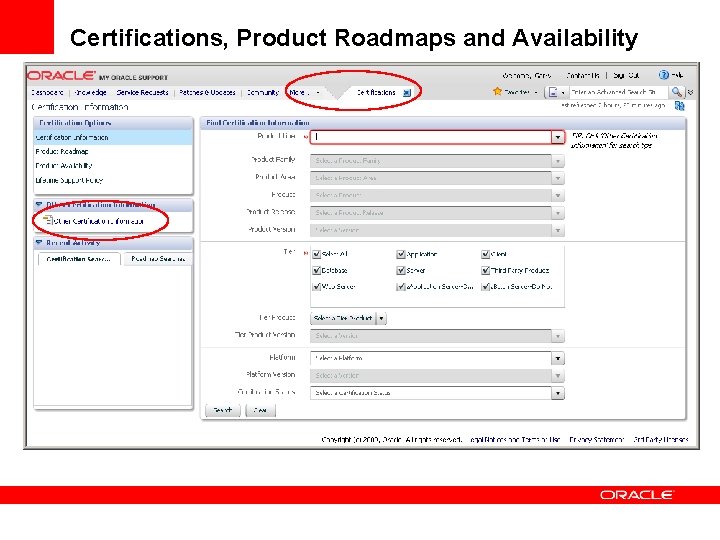Open the Product Line dropdown arrow
Viewport: 720px width, 540px height.
(557, 137)
